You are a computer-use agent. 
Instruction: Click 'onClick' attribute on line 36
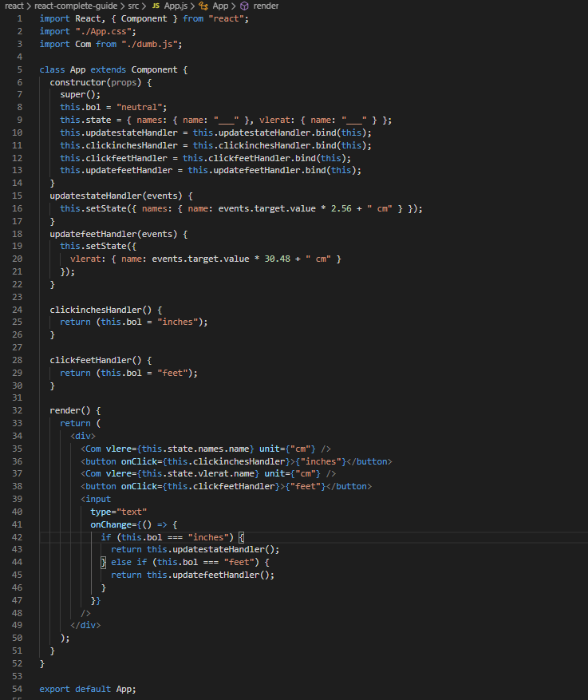(x=139, y=461)
